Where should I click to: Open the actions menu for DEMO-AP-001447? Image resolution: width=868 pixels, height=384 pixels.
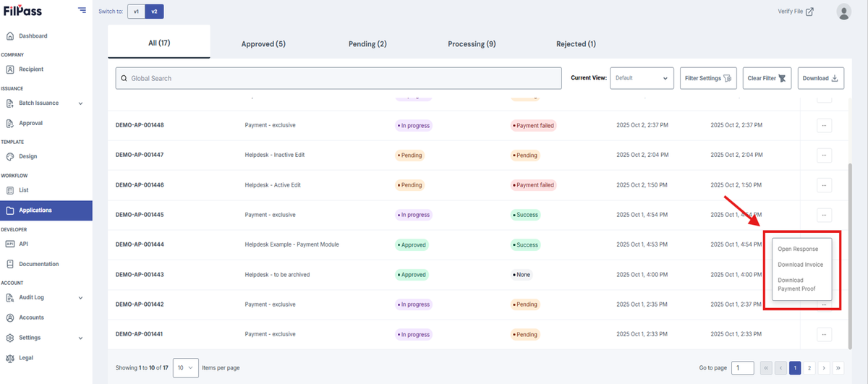coord(824,155)
